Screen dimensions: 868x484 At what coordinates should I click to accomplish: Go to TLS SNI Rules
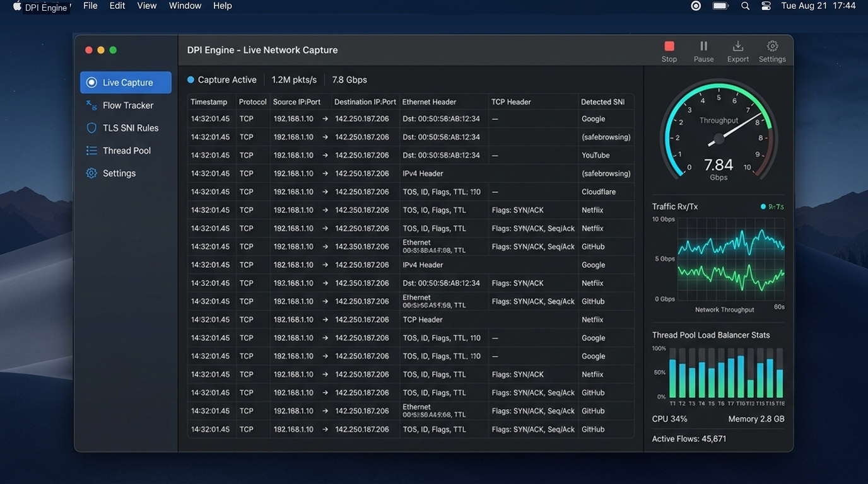(x=126, y=128)
